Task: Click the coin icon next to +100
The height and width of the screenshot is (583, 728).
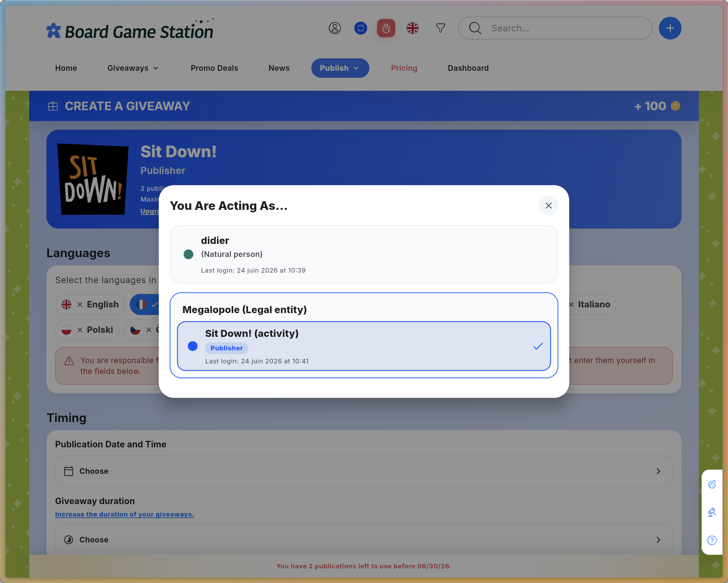Action: (x=675, y=106)
